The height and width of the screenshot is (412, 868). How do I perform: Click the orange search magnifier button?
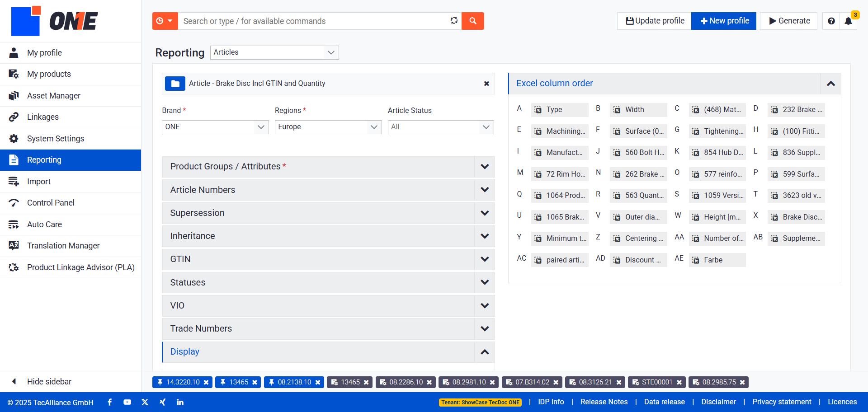(473, 21)
